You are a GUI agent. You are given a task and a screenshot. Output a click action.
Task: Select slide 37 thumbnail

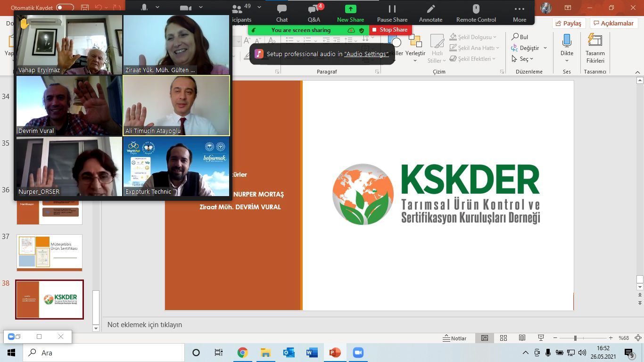pyautogui.click(x=50, y=253)
